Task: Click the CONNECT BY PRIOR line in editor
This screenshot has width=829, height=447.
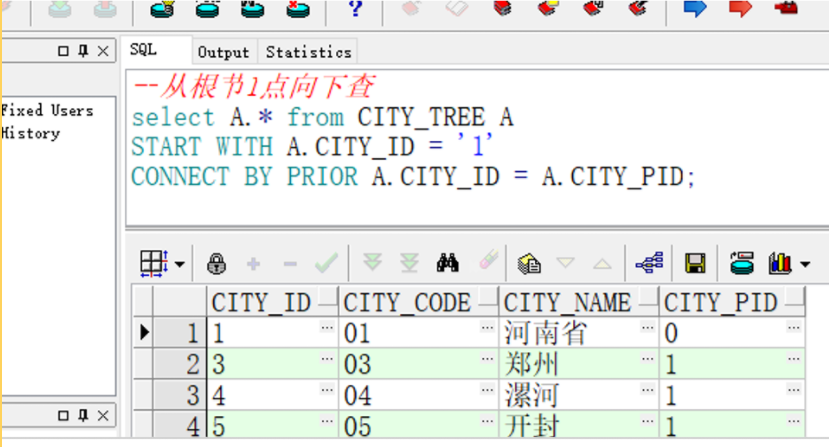Action: pos(413,177)
